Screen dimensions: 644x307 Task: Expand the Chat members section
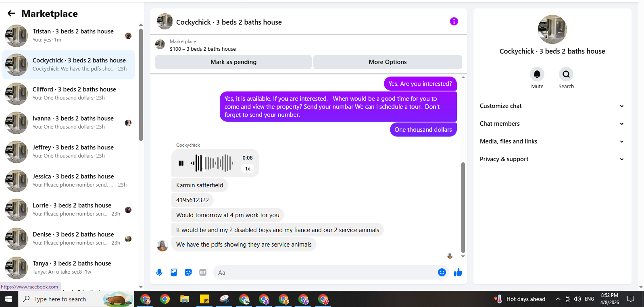pyautogui.click(x=552, y=124)
